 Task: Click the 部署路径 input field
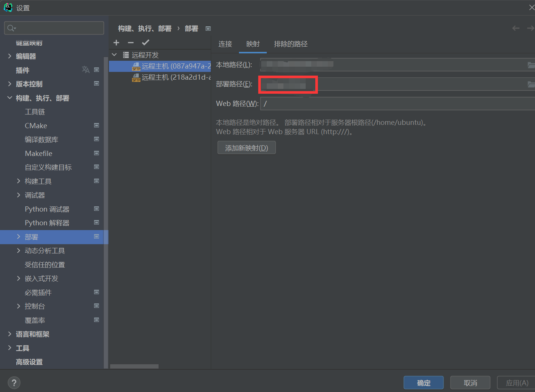click(398, 84)
